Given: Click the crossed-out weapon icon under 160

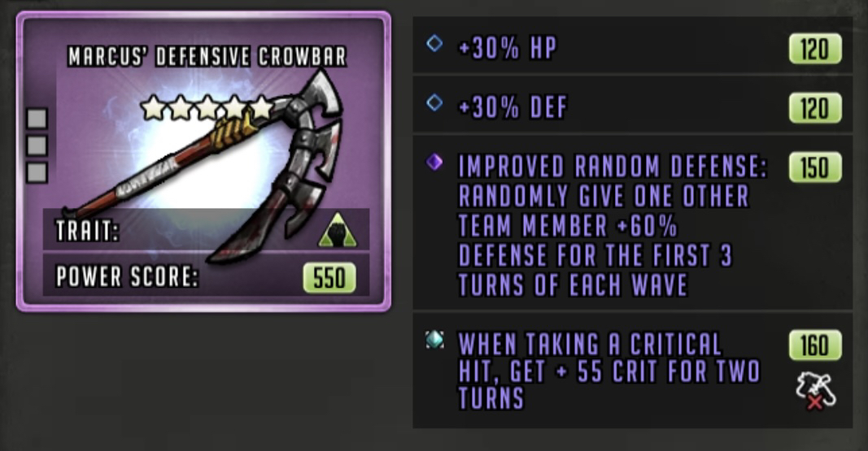Looking at the screenshot, I should (x=815, y=391).
